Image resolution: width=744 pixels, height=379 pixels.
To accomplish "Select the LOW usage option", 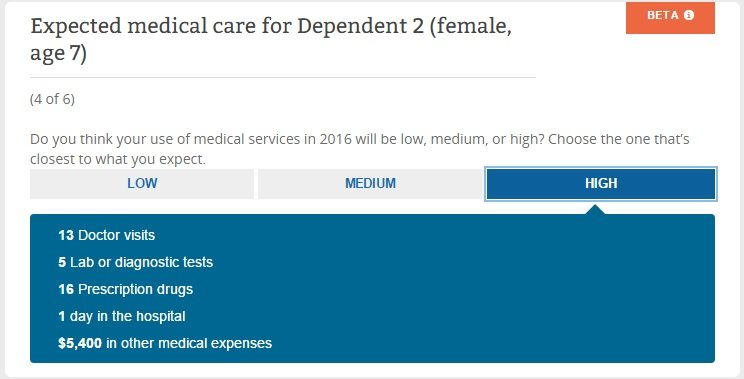I will click(x=141, y=184).
